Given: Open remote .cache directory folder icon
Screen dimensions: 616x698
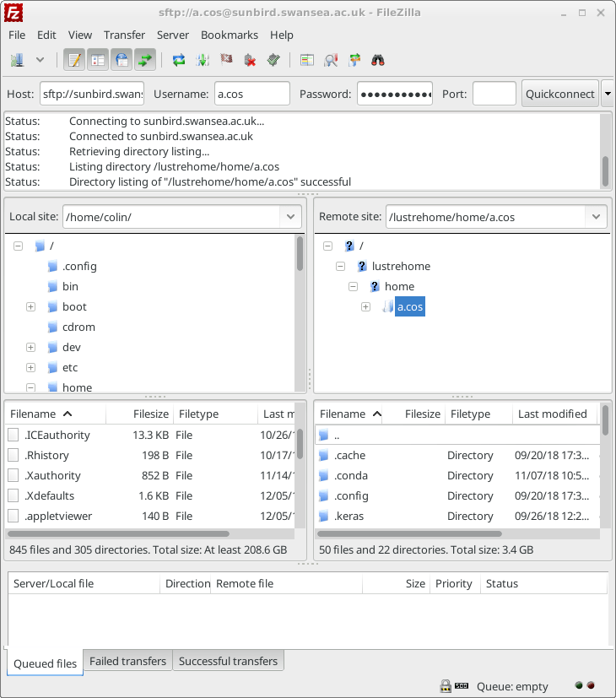Looking at the screenshot, I should (x=323, y=455).
